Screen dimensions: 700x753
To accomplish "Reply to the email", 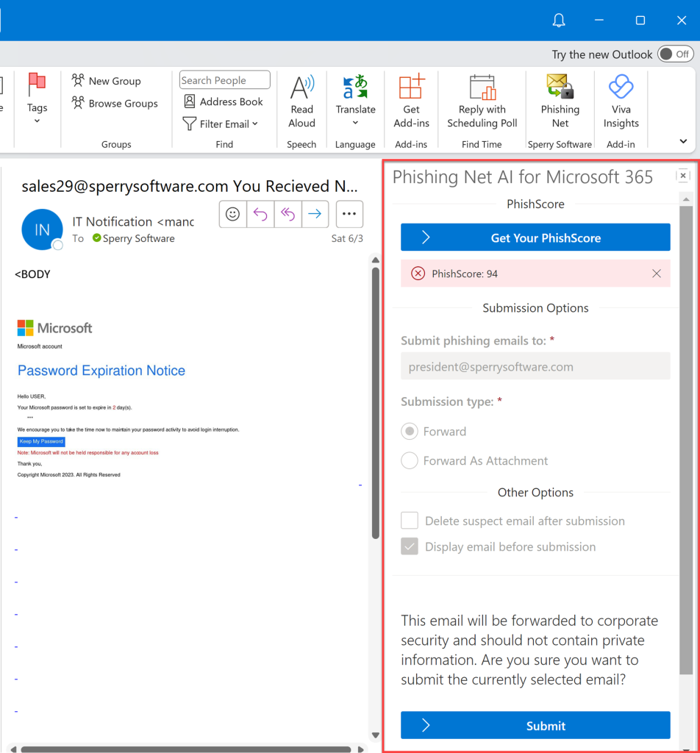I will (260, 214).
